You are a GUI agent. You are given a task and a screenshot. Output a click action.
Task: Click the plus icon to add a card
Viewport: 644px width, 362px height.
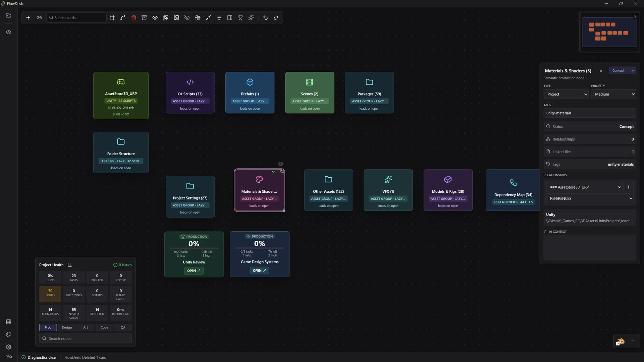point(28,18)
